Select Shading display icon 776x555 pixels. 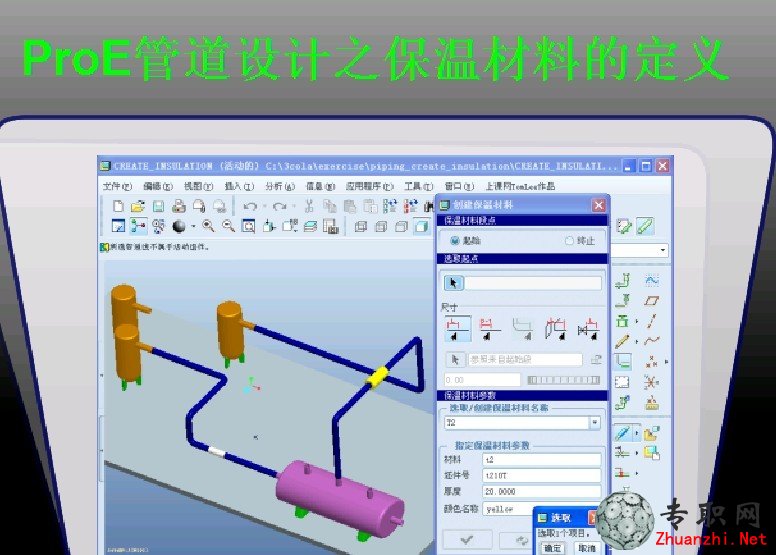click(x=422, y=226)
